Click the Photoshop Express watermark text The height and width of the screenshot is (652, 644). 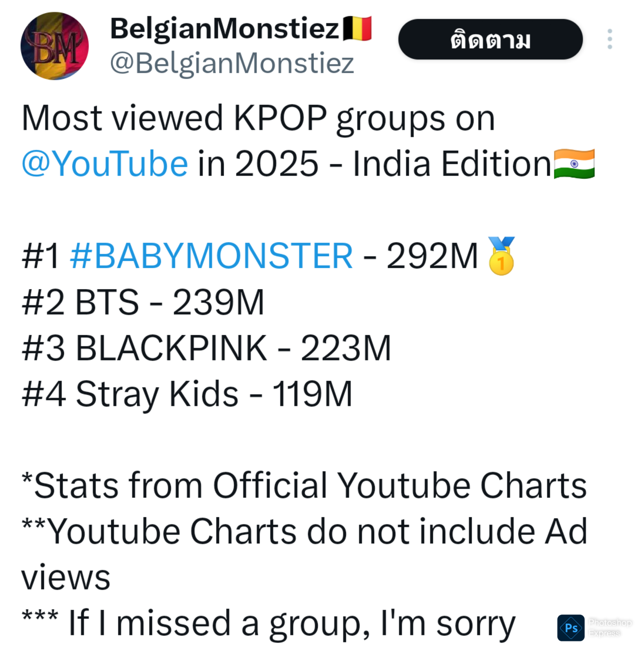click(x=610, y=628)
